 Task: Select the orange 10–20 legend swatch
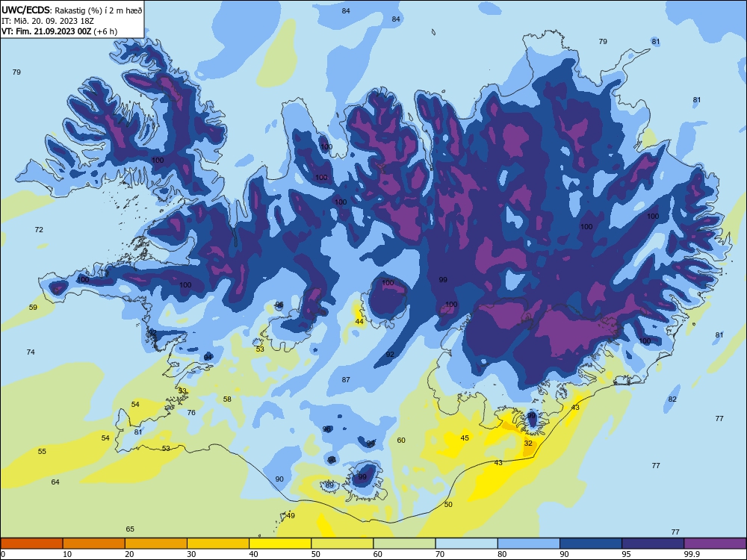94,544
